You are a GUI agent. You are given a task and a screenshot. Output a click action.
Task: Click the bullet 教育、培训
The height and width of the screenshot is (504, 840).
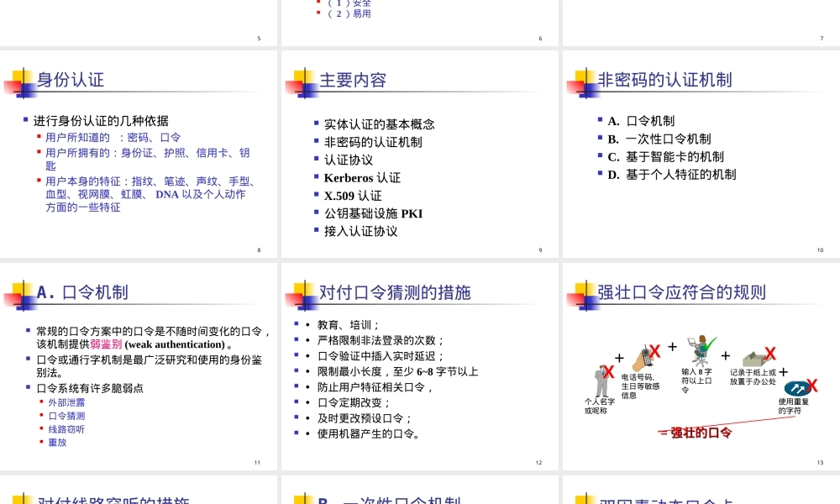(349, 325)
